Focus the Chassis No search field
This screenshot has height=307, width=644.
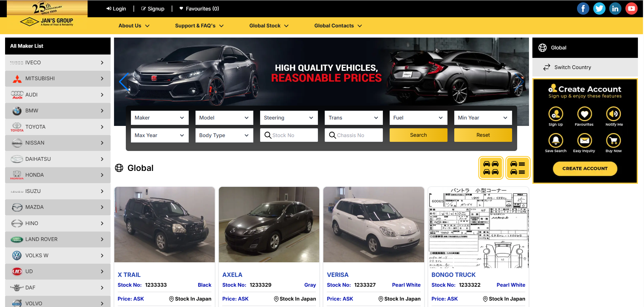point(354,135)
